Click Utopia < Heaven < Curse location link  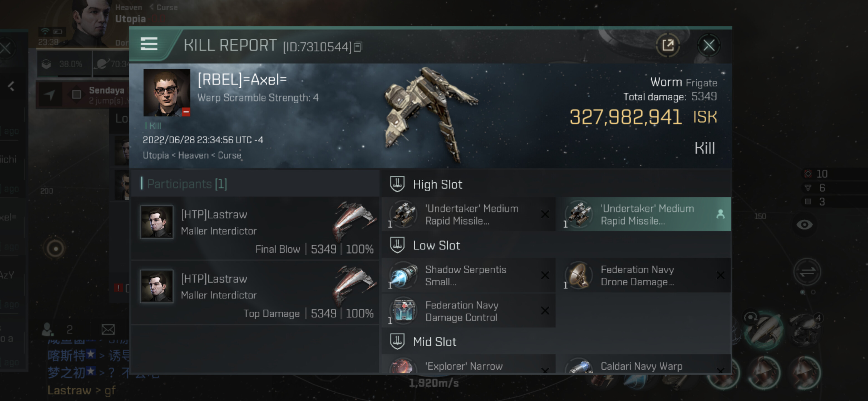click(192, 155)
